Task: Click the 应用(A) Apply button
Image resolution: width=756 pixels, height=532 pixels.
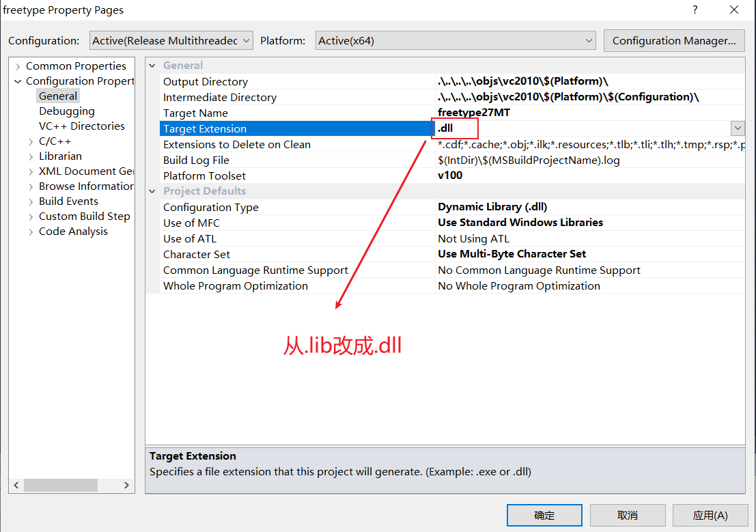Action: click(x=710, y=516)
